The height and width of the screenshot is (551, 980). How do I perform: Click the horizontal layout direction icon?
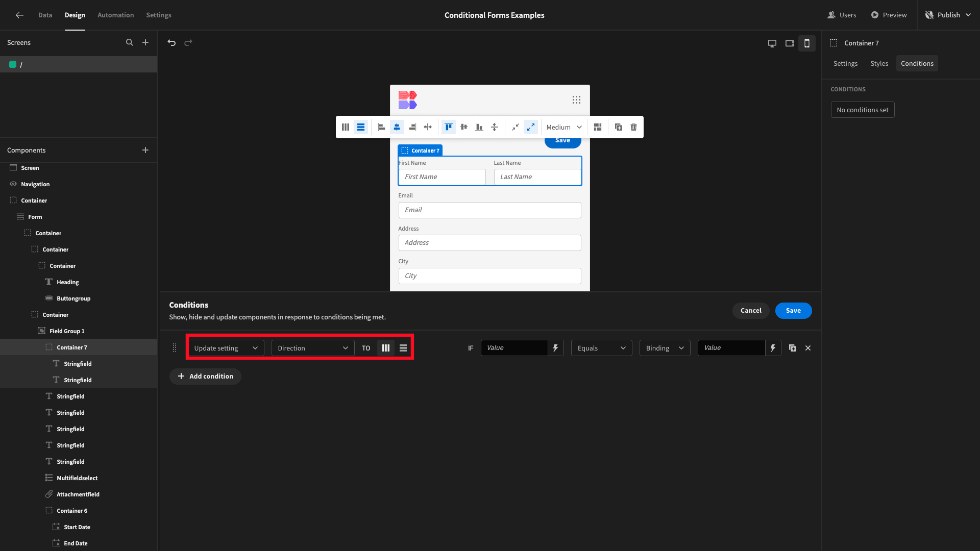pyautogui.click(x=386, y=348)
